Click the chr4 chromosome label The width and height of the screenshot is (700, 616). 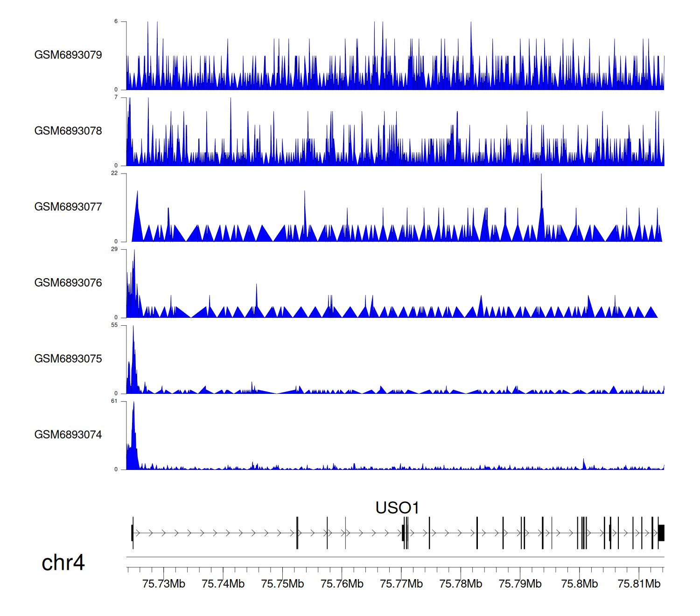click(x=63, y=563)
